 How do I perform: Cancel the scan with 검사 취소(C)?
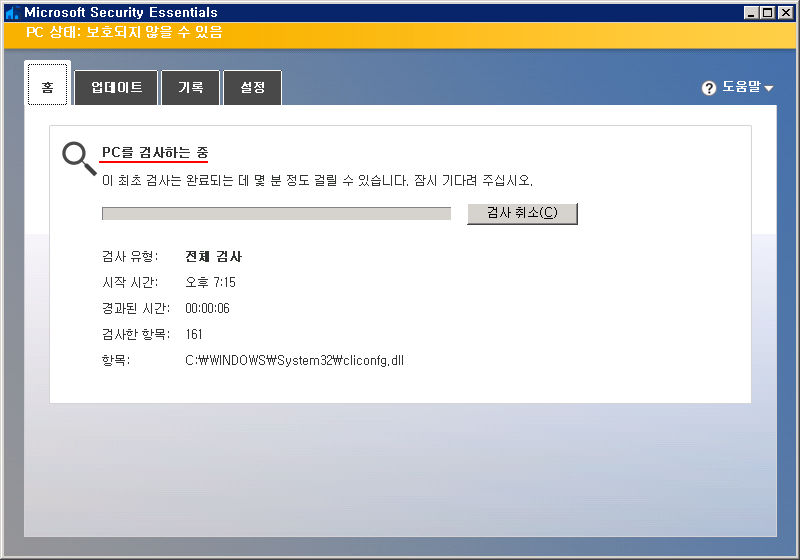(522, 213)
